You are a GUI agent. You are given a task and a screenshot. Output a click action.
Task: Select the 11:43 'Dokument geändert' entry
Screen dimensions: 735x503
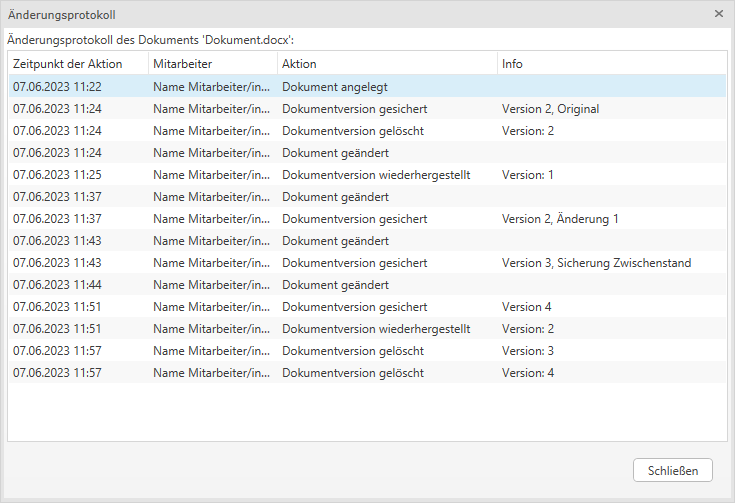pos(335,241)
